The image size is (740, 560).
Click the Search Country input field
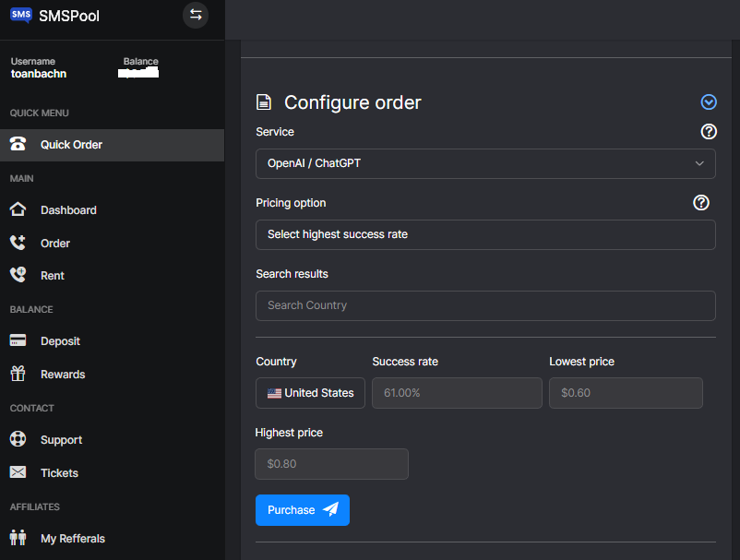pyautogui.click(x=485, y=305)
